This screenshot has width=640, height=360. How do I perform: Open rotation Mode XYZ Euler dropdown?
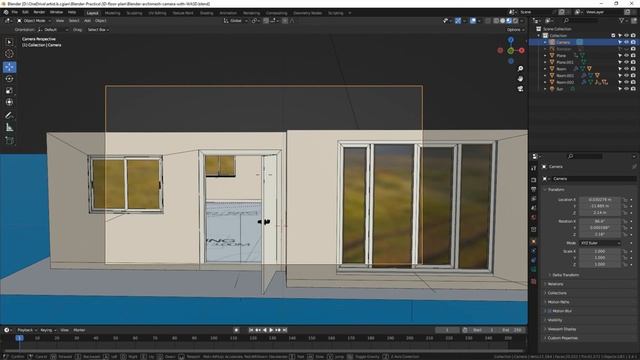(x=600, y=243)
